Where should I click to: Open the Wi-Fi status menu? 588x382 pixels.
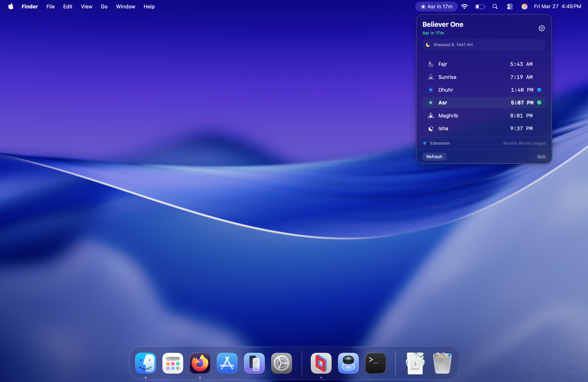[464, 6]
